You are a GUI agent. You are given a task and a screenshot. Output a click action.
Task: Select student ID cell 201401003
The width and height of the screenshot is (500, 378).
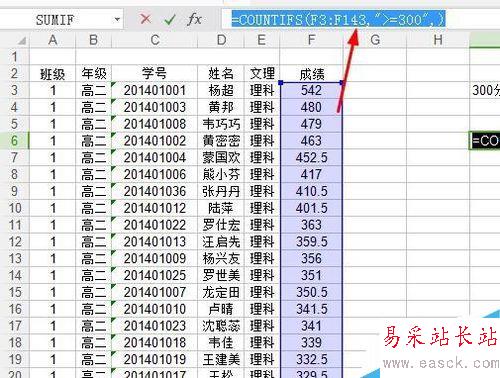coord(155,107)
